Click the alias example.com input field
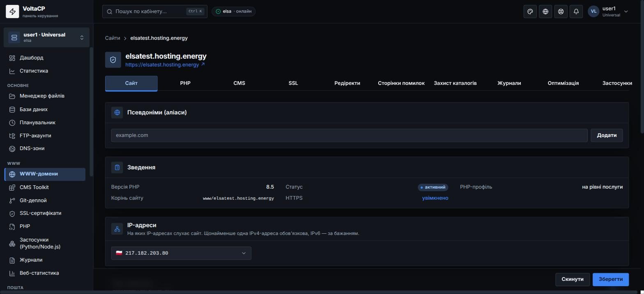 tap(349, 135)
